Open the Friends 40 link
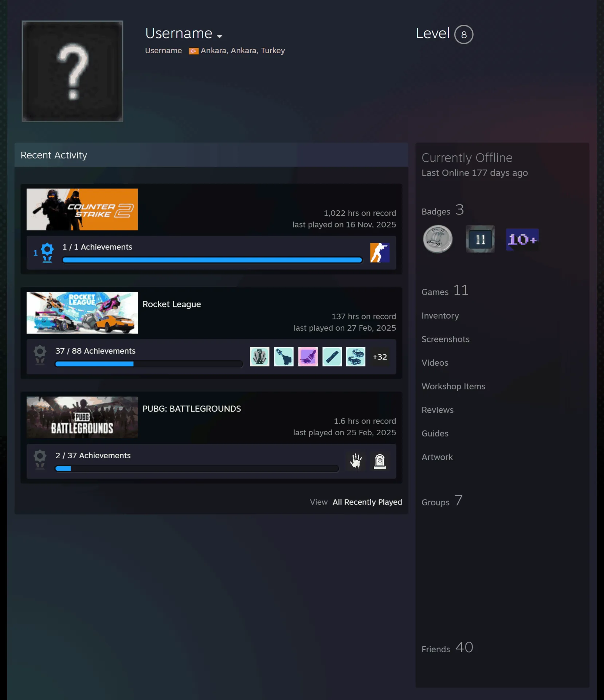This screenshot has width=604, height=700. click(447, 648)
